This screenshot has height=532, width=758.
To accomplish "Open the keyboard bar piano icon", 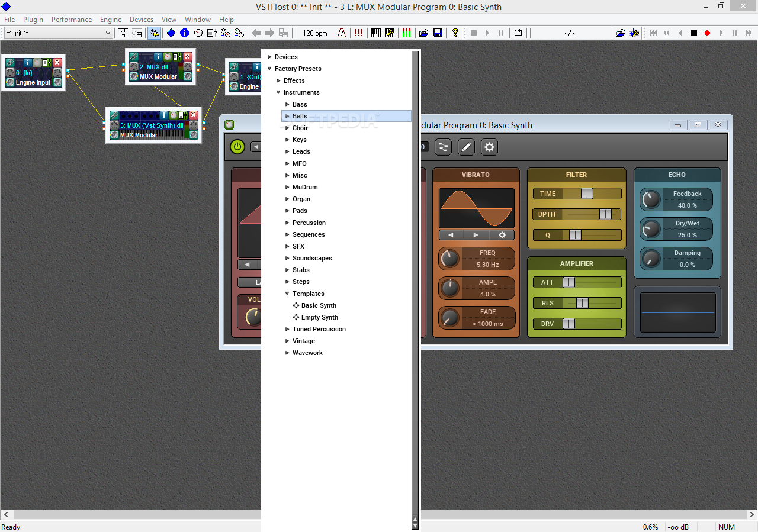I will (x=376, y=33).
